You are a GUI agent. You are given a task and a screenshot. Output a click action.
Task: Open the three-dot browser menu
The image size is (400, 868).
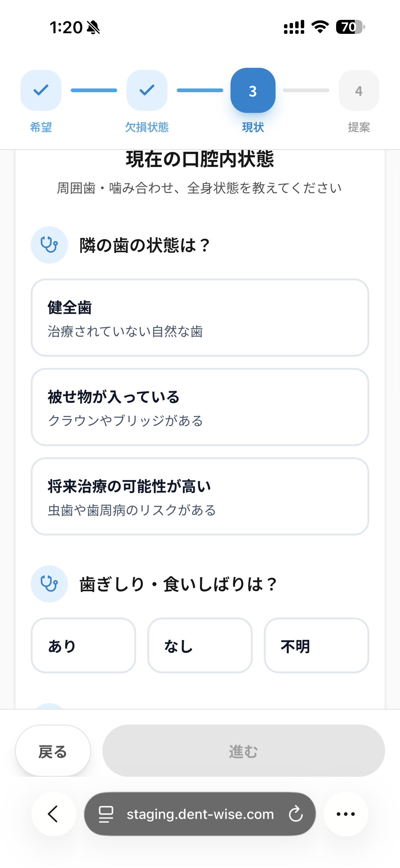tap(346, 814)
